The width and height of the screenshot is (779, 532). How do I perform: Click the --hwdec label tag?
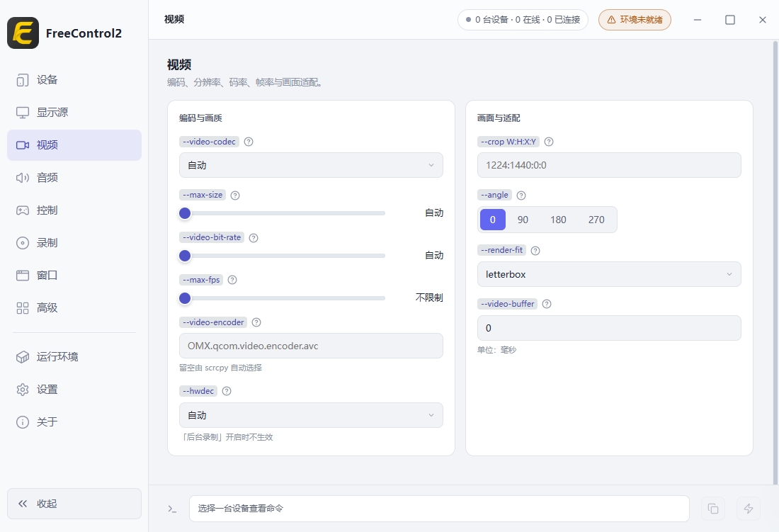point(198,391)
